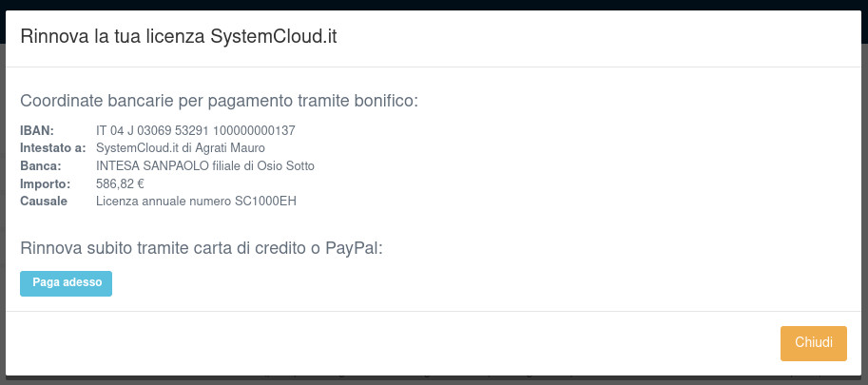Click the Coordinate bancarie heading
The width and height of the screenshot is (868, 385).
(x=219, y=101)
